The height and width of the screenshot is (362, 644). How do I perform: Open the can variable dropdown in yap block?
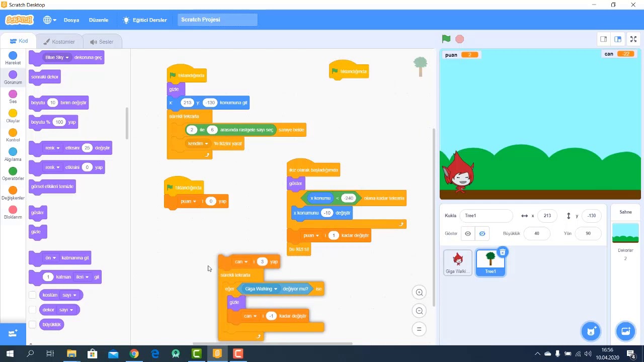tap(241, 261)
